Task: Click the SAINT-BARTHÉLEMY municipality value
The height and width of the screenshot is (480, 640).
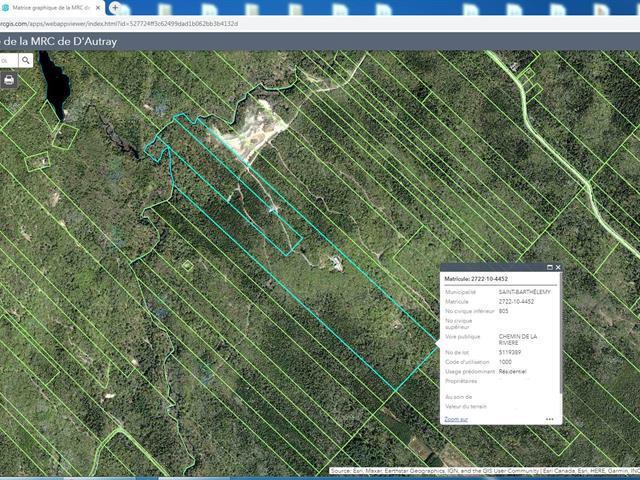Action: tap(525, 291)
